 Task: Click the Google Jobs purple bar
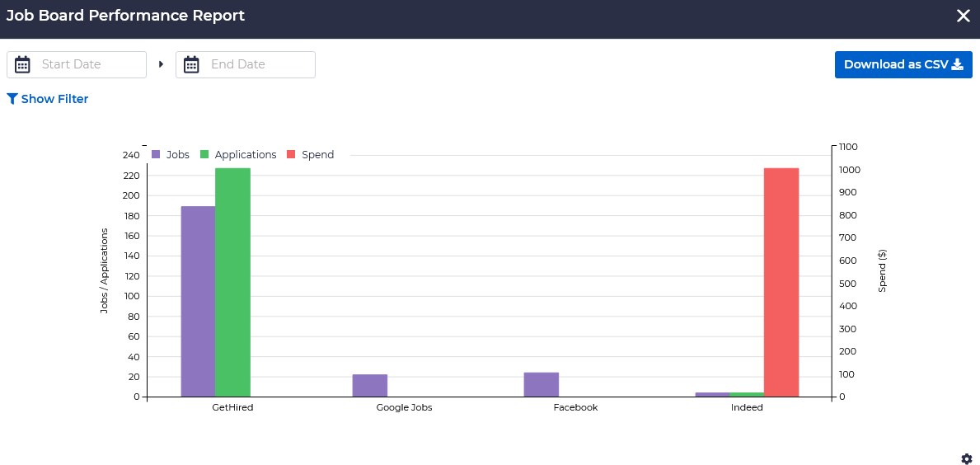point(369,386)
